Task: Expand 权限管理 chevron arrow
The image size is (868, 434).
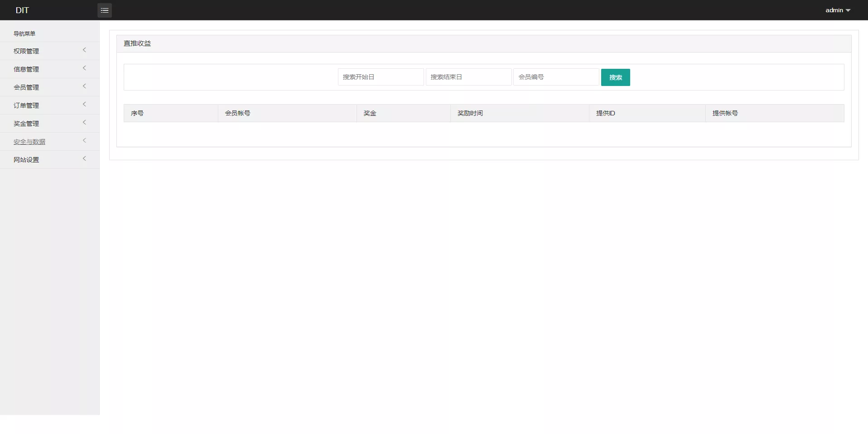Action: 84,50
